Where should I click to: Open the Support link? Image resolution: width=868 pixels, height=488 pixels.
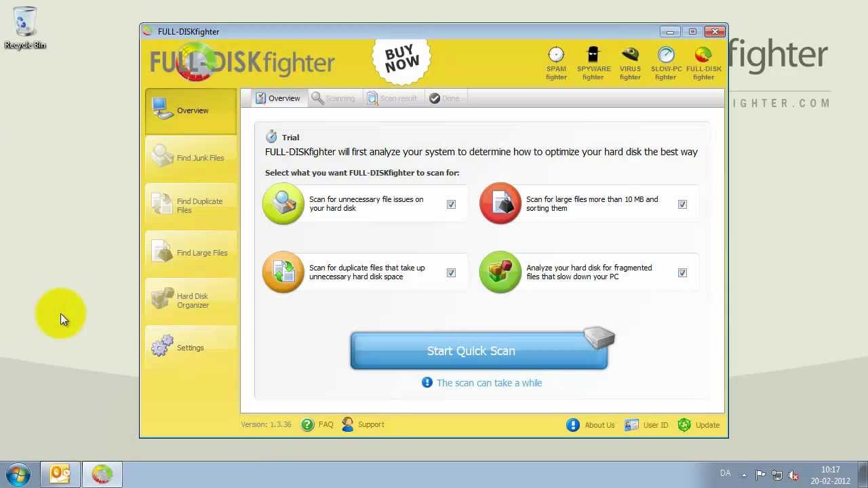coord(371,424)
